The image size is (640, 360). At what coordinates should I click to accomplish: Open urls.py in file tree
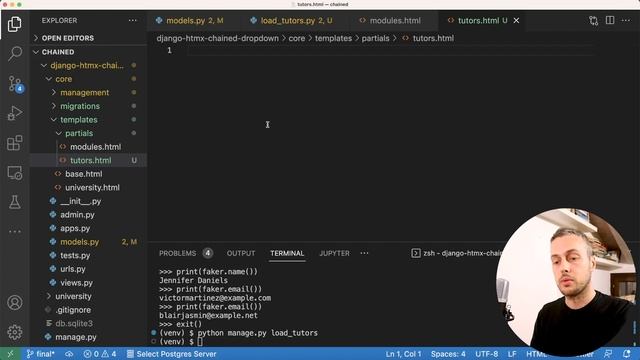(x=73, y=269)
